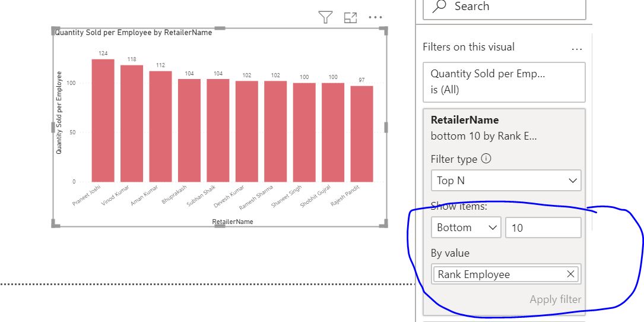This screenshot has width=644, height=322.
Task: Click the item count field showing 10
Action: click(x=543, y=228)
